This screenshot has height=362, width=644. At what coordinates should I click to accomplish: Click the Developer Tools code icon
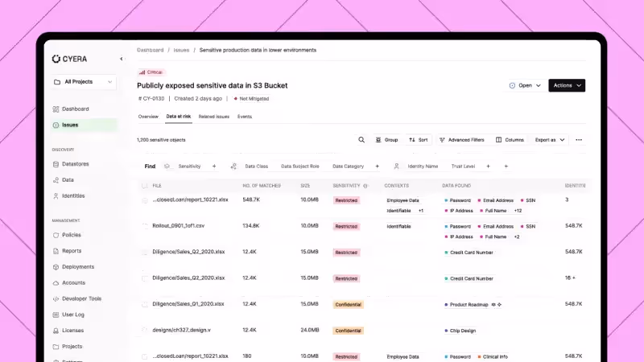click(56, 298)
